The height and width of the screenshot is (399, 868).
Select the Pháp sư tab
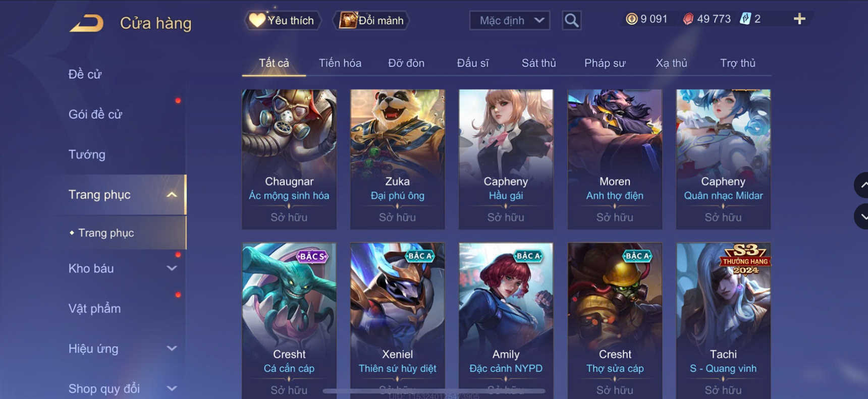tap(605, 63)
